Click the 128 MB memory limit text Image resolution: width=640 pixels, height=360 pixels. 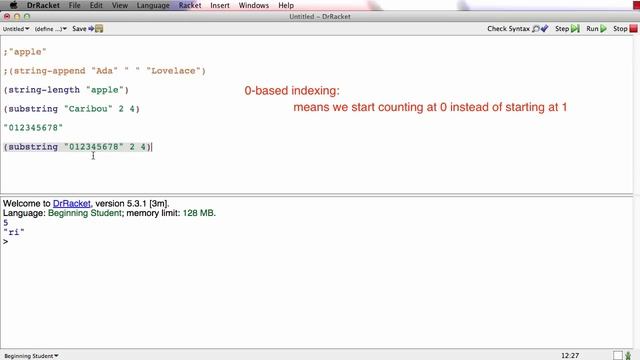pyautogui.click(x=199, y=213)
